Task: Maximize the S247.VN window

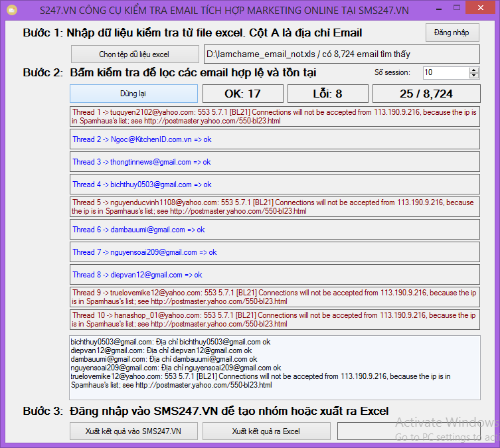Action: [x=457, y=8]
